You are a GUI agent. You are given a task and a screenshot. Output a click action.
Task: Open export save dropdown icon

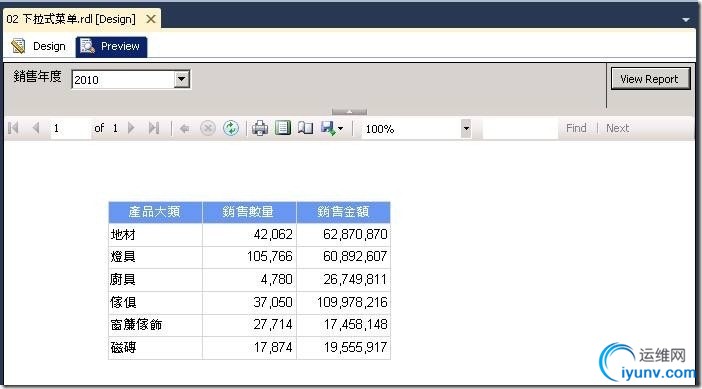(x=332, y=128)
